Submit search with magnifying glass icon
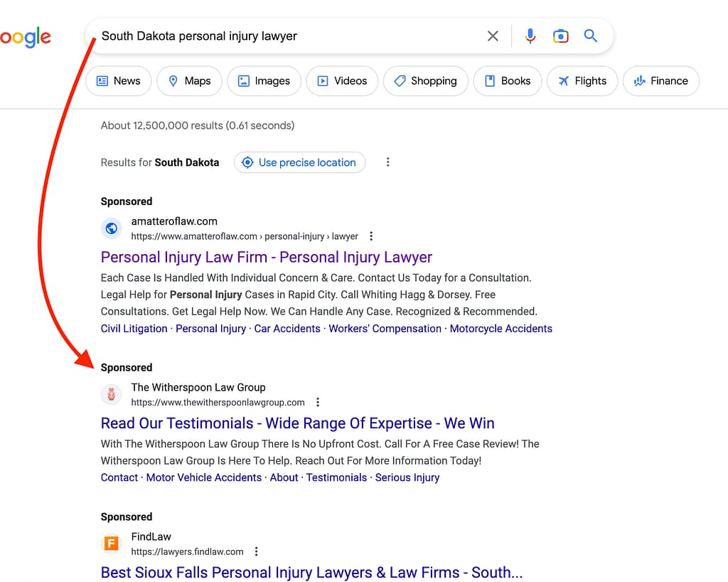 pos(590,36)
